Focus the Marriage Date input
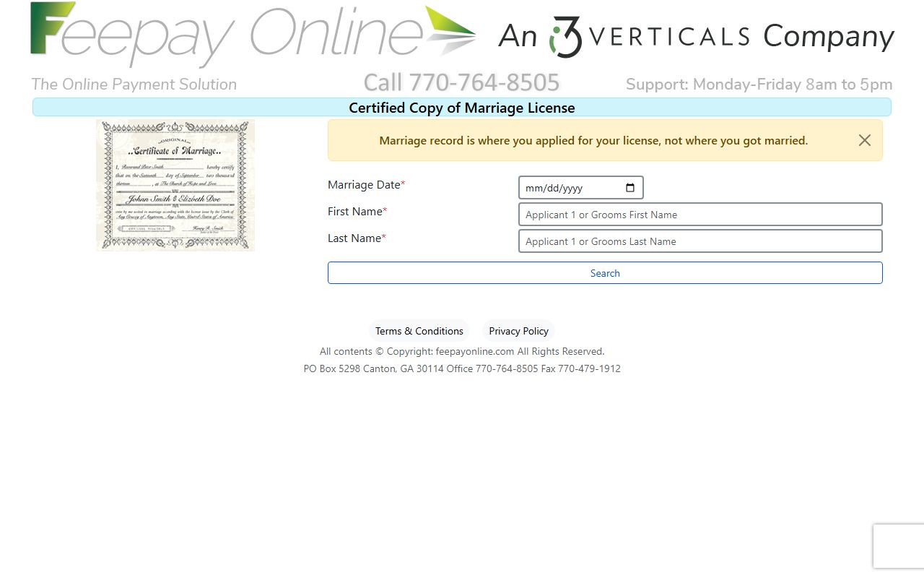Screen dimensions: 924x578 (581, 188)
